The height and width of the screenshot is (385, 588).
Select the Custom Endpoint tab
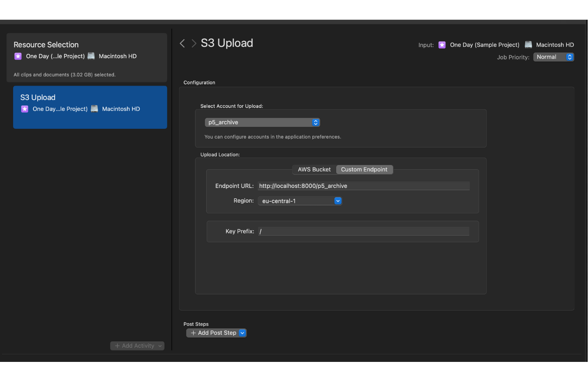point(364,169)
